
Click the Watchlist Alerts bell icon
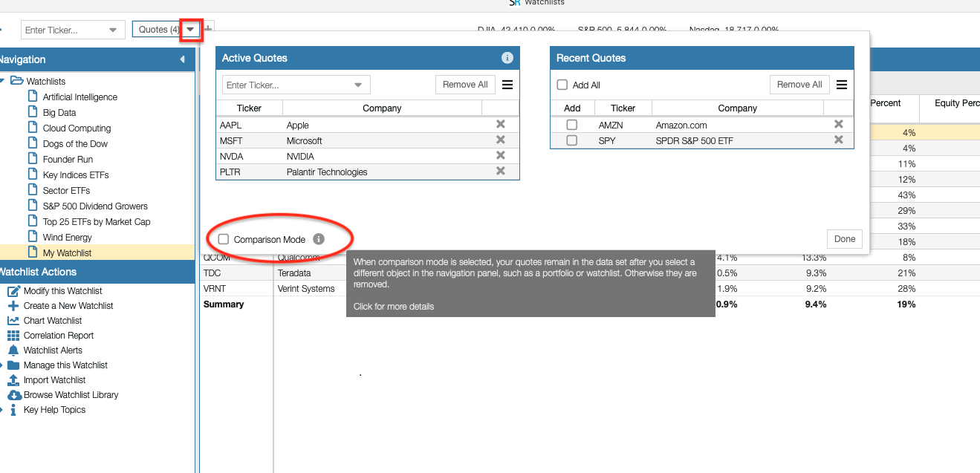point(13,350)
